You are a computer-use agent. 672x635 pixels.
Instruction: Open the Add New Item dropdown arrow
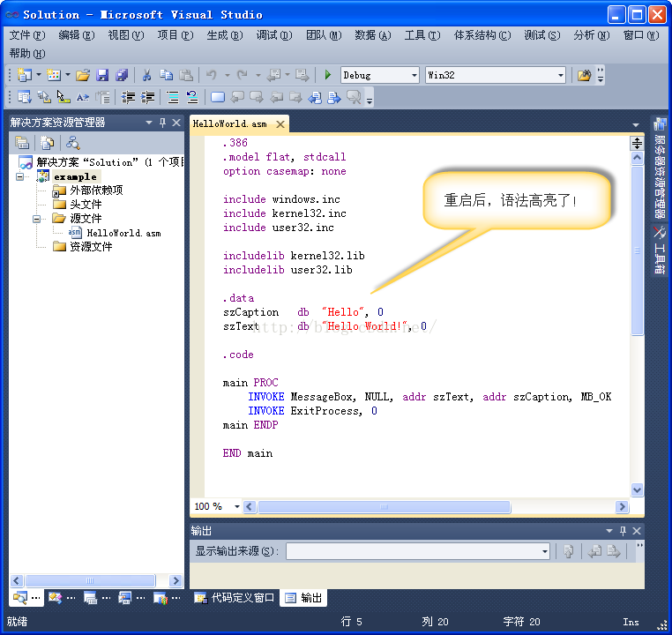68,75
